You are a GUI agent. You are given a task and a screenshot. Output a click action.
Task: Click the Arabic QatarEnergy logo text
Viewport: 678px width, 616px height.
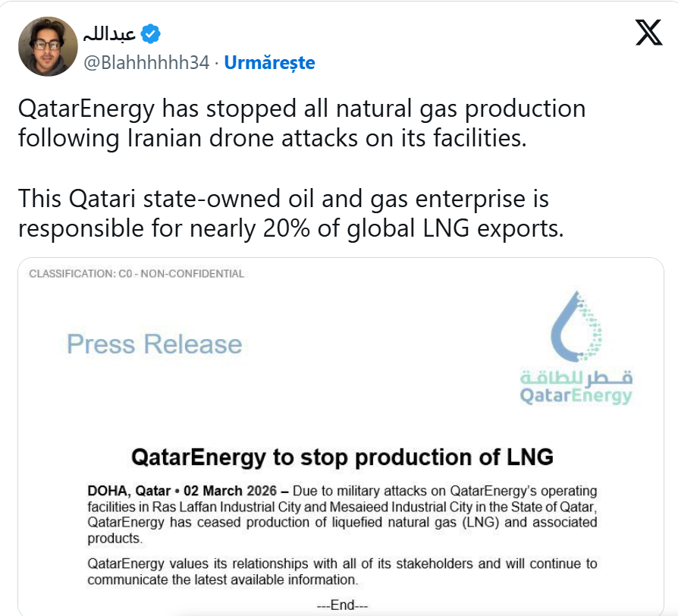(576, 377)
